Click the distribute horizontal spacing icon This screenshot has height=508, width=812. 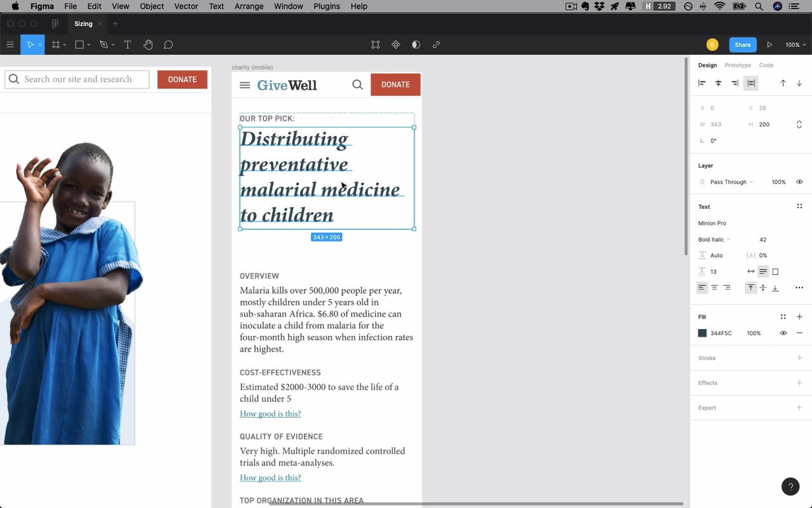751,83
